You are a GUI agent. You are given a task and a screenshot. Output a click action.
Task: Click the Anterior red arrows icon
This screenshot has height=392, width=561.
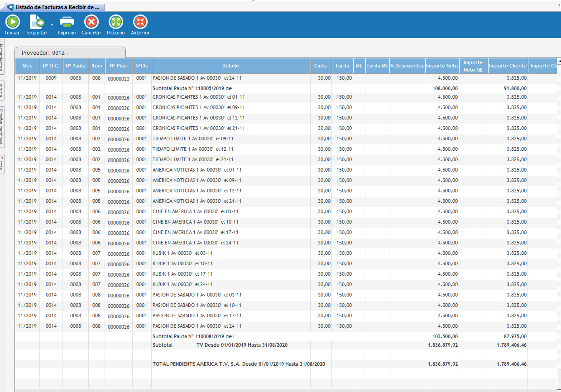pyautogui.click(x=140, y=22)
